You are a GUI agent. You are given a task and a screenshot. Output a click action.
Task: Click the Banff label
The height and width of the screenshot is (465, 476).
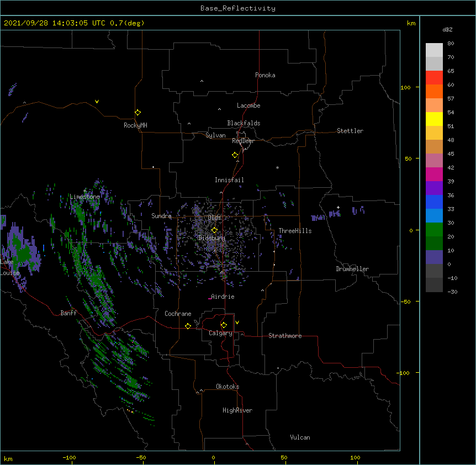pyautogui.click(x=68, y=313)
